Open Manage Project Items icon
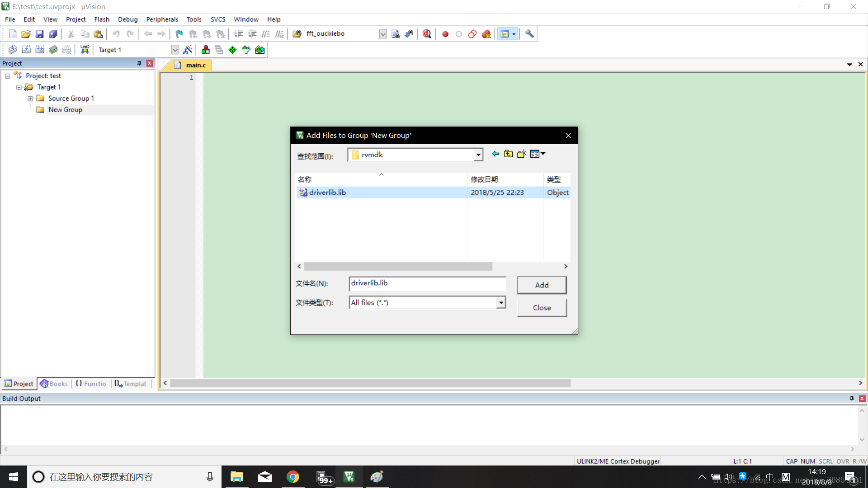868x489 pixels. 206,50
